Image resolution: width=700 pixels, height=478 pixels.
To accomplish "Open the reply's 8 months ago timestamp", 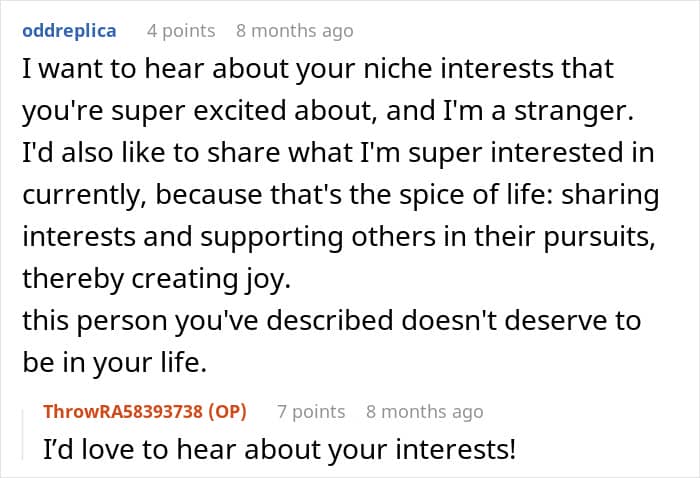I will (425, 411).
